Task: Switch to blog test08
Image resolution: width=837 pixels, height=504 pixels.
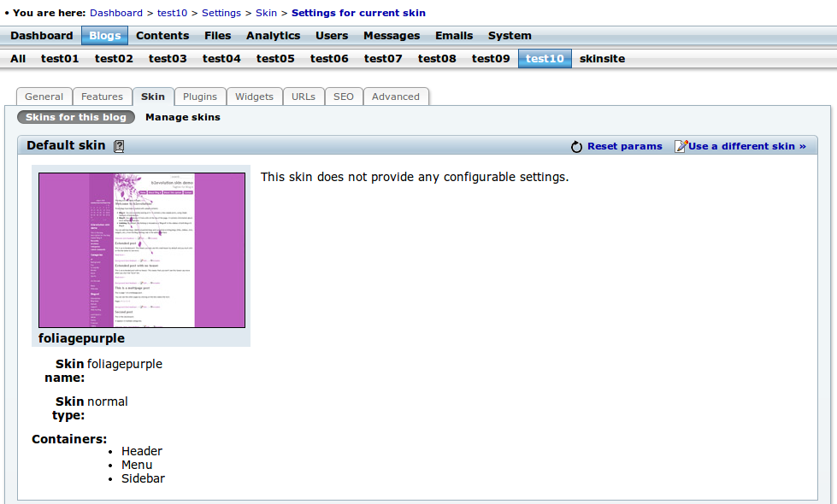Action: 437,59
